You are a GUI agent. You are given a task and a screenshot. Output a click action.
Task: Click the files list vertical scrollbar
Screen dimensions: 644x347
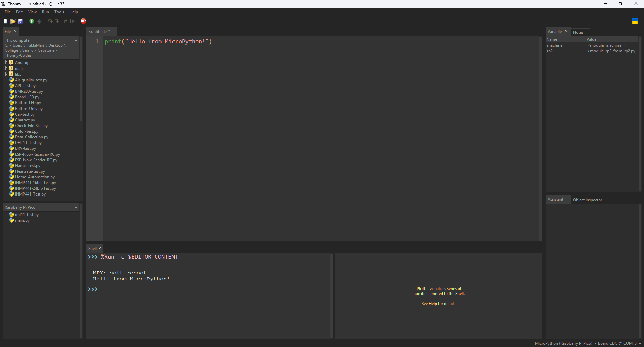81,79
